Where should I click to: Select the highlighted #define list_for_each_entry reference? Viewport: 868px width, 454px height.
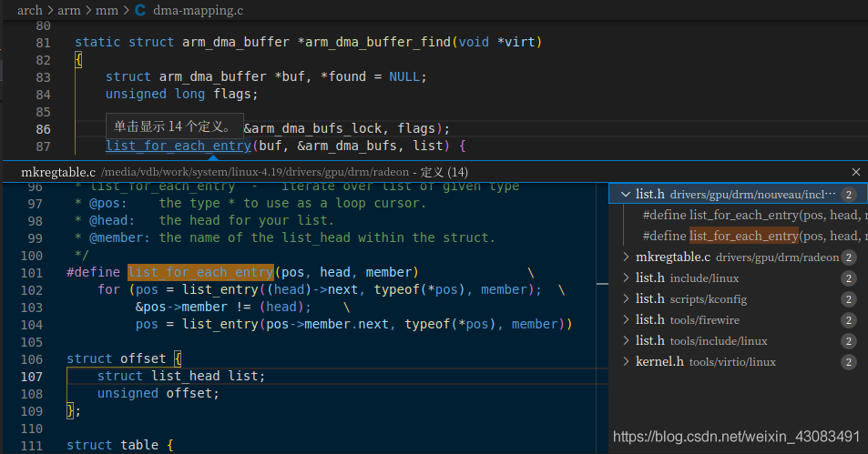tap(754, 237)
